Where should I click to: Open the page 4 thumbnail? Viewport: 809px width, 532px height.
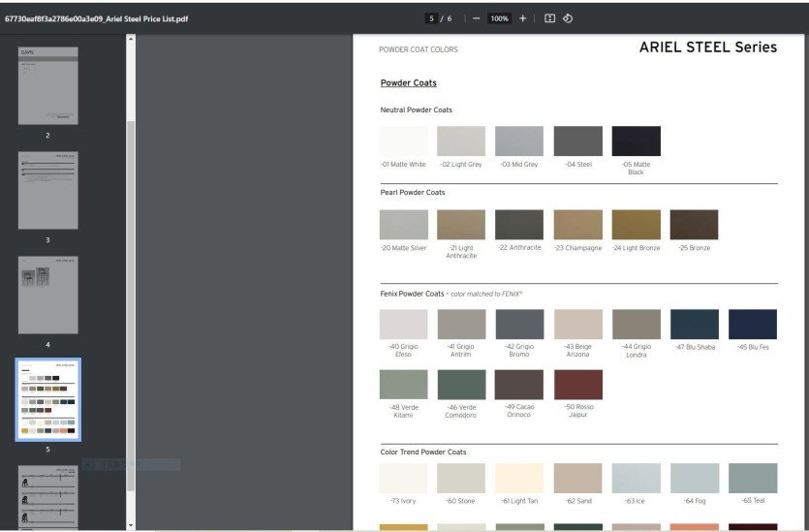tap(48, 296)
